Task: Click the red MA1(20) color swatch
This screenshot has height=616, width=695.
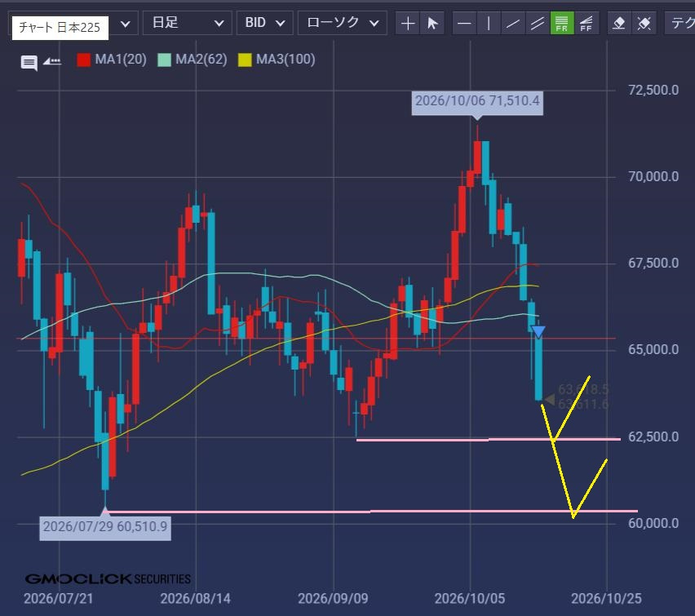Action: coord(83,60)
